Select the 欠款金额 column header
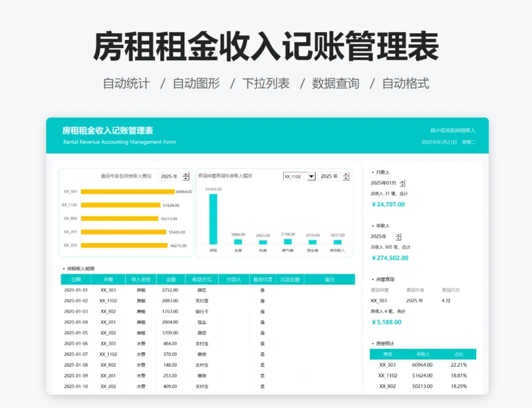 click(289, 280)
